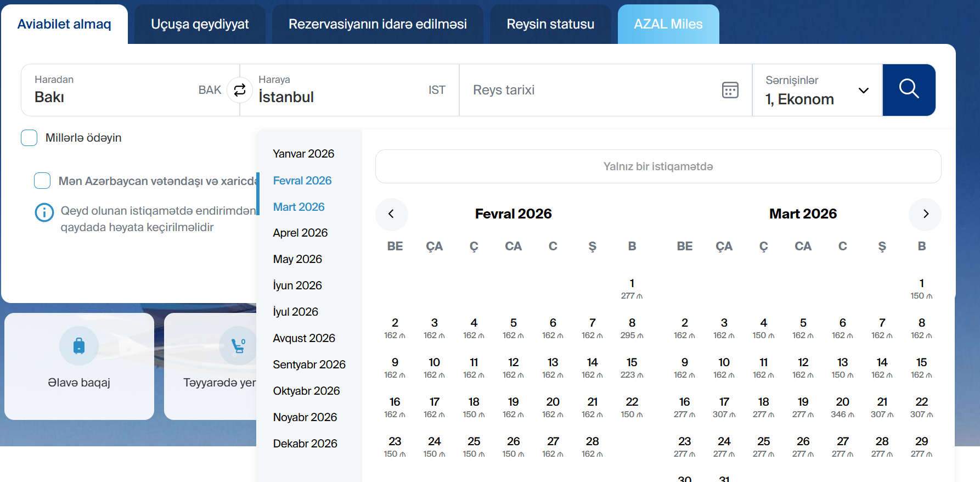The width and height of the screenshot is (980, 482).
Task: Click the magnifier search button
Action: pyautogui.click(x=909, y=90)
